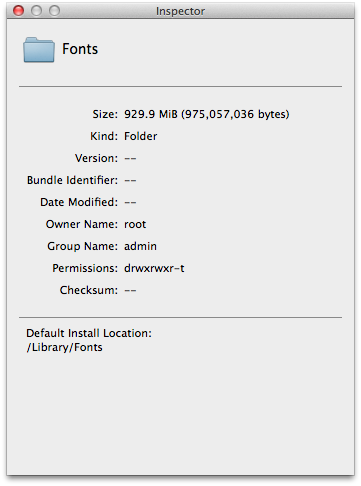Click the Kind value Folder
Screen dimensions: 361x486
140,136
